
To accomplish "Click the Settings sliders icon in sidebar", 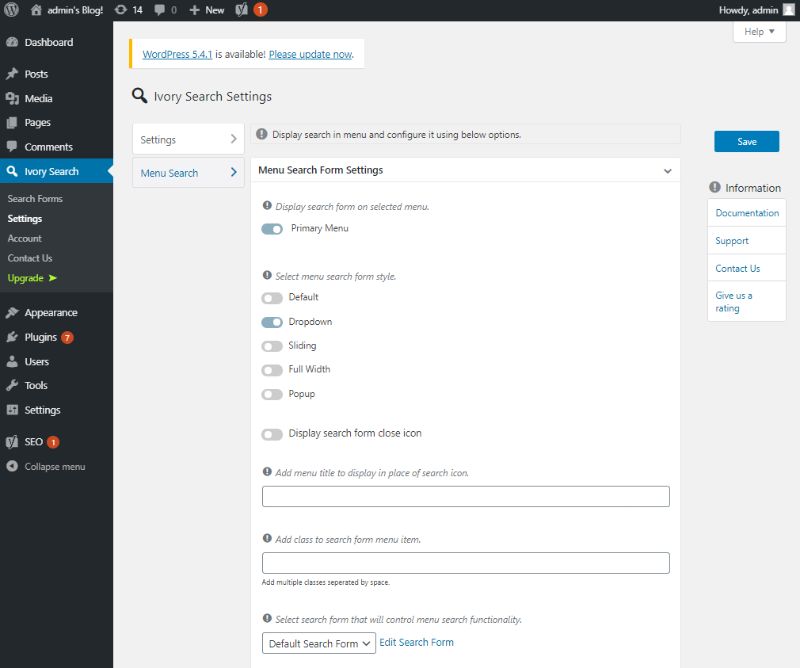I will (12, 410).
